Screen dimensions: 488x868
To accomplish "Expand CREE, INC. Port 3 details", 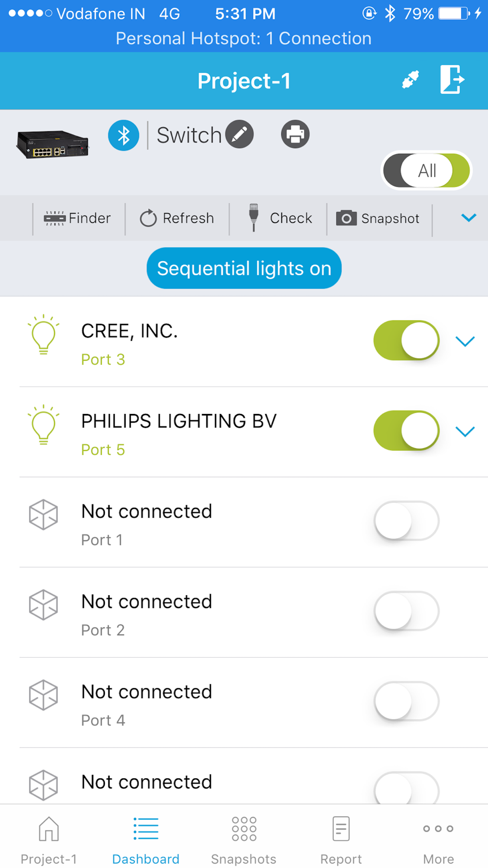I will [465, 341].
